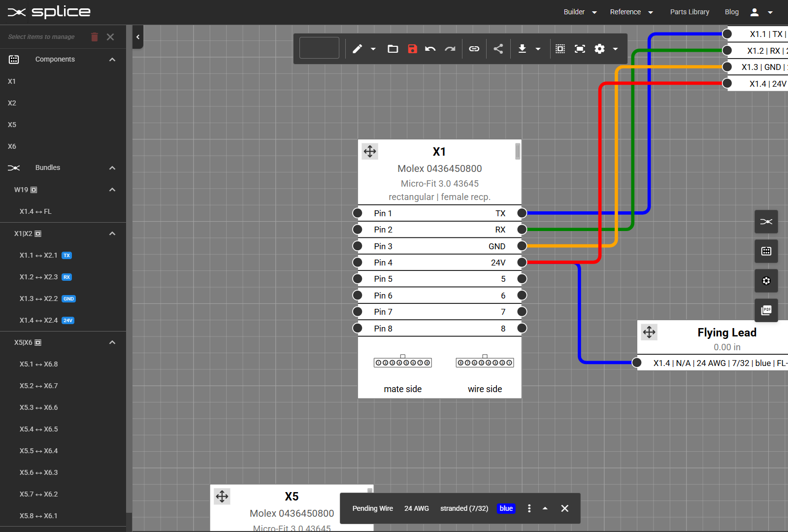
Task: Collapse the Components section
Action: pos(112,60)
